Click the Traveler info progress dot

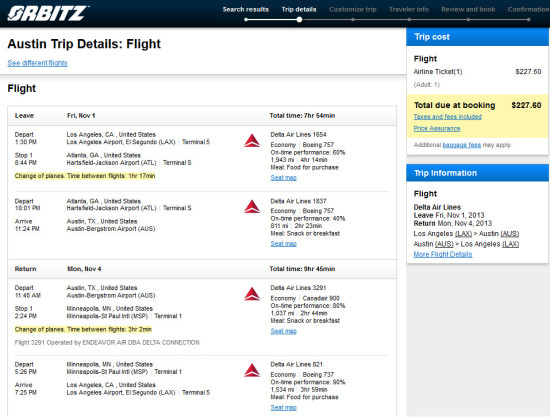(x=409, y=20)
